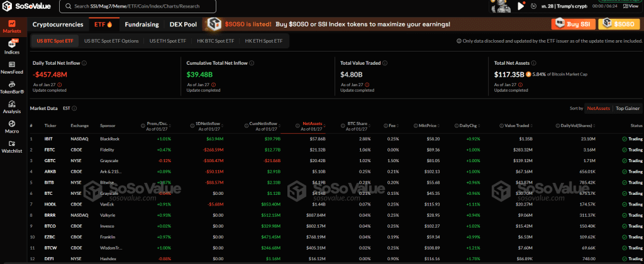Click info icon beside Cumulative Total Net Inflow
Viewport: 644px width, 264px height.
click(x=252, y=63)
